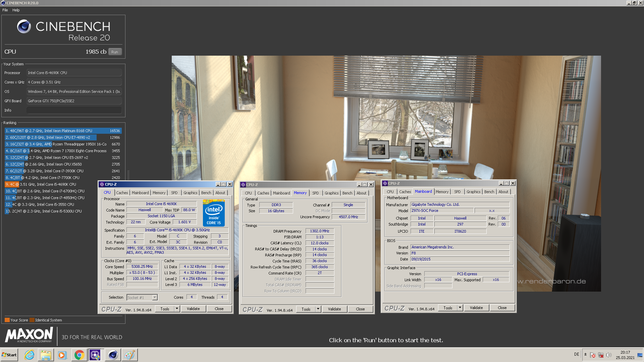Click Tools button in Mainboard-tab CPU-Z window
The width and height of the screenshot is (644, 362).
click(x=448, y=308)
